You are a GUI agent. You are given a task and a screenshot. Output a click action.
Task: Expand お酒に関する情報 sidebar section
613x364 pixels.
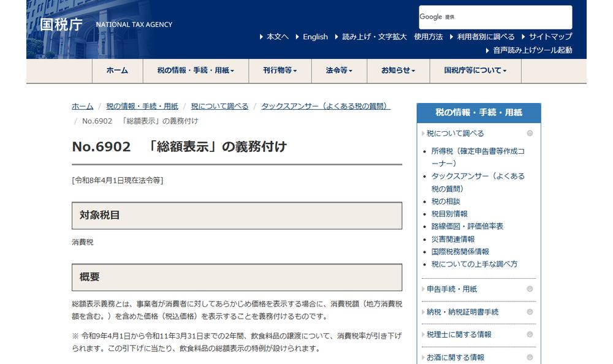pos(455,357)
